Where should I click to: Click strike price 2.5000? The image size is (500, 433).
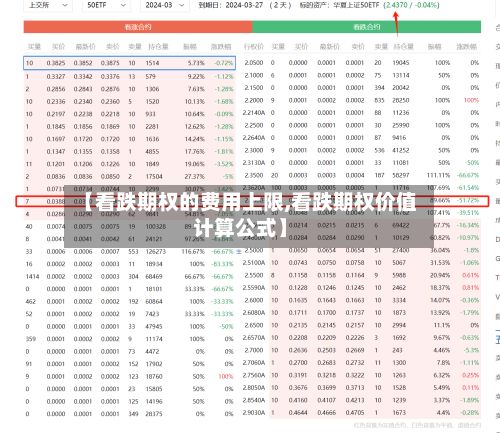[254, 250]
